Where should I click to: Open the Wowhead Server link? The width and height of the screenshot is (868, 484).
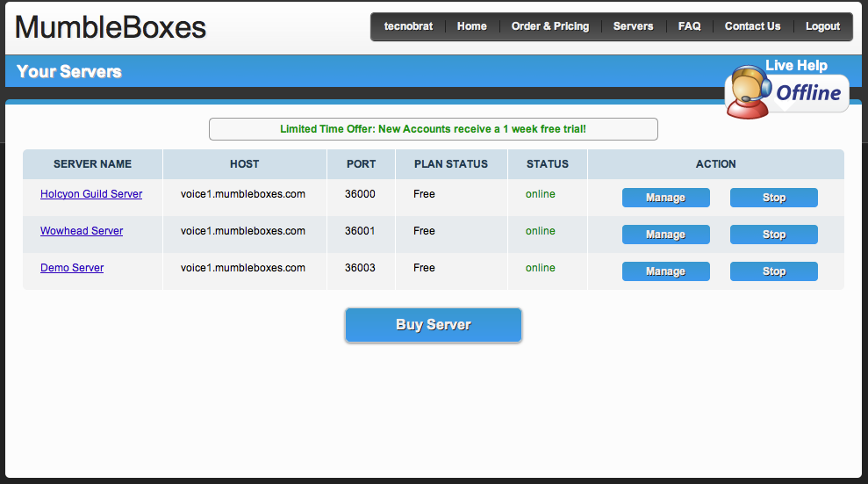point(82,231)
